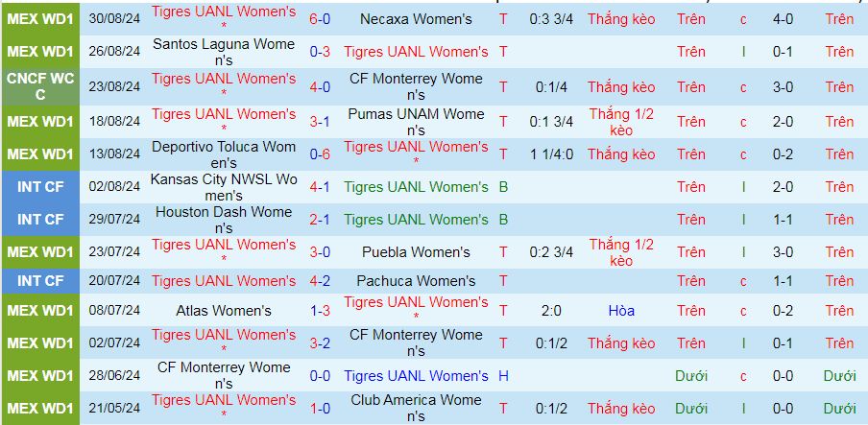Click the 2:0 handicap odds value

click(551, 311)
